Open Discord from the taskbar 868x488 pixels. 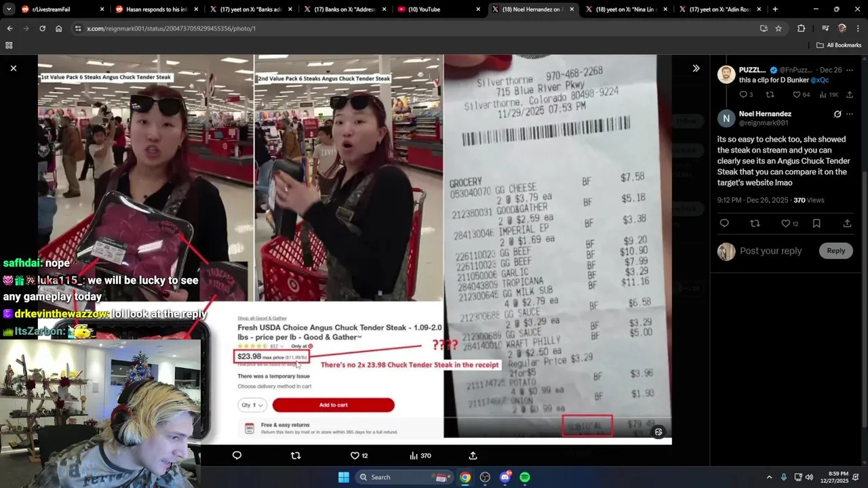(x=505, y=477)
